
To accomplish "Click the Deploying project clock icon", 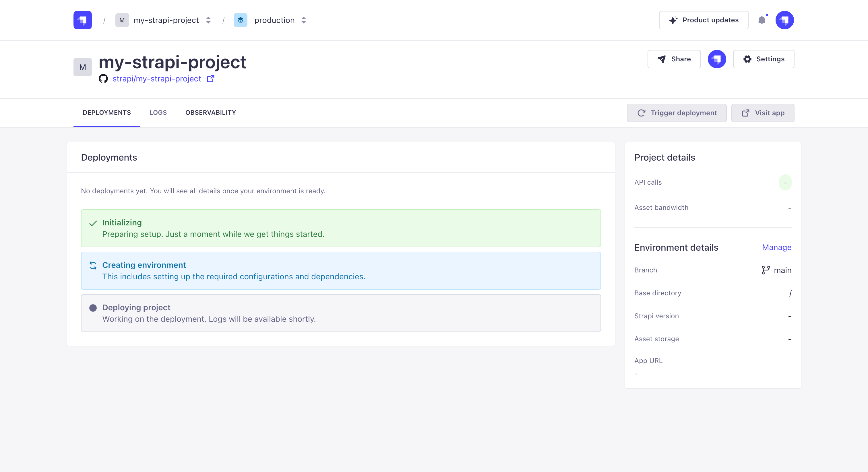I will 93,308.
